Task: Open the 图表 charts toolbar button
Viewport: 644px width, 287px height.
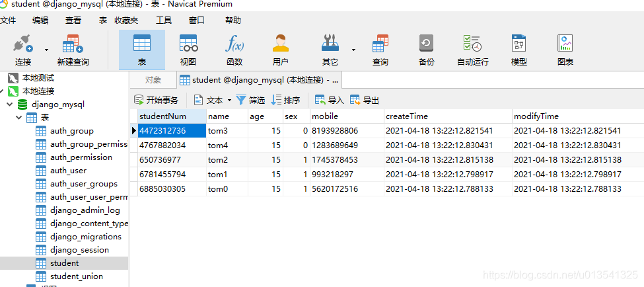Action: [x=565, y=50]
